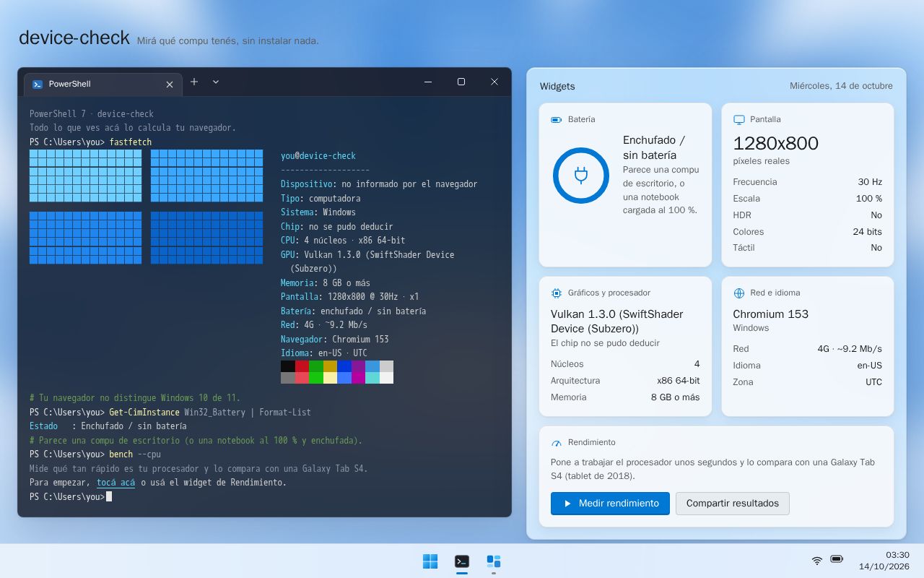Screen dimensions: 924x578
Task: Click the date 'Miércoles, 14 de octubre'
Action: [x=841, y=86]
